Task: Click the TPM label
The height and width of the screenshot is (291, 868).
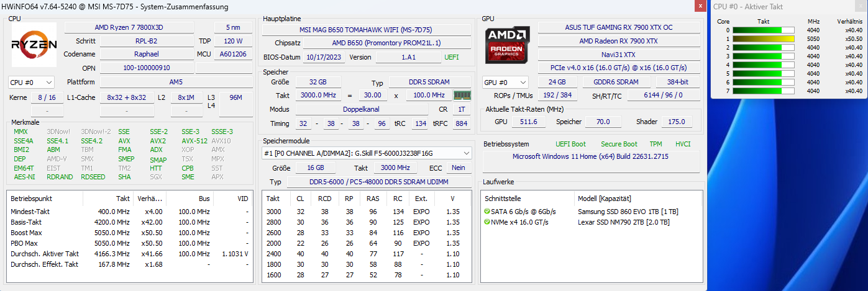Action: click(x=656, y=144)
